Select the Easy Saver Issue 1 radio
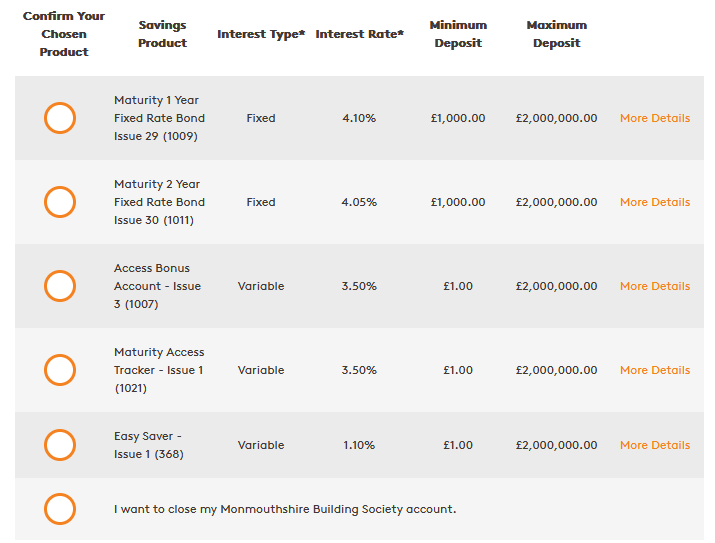This screenshot has width=715, height=543. click(x=60, y=445)
